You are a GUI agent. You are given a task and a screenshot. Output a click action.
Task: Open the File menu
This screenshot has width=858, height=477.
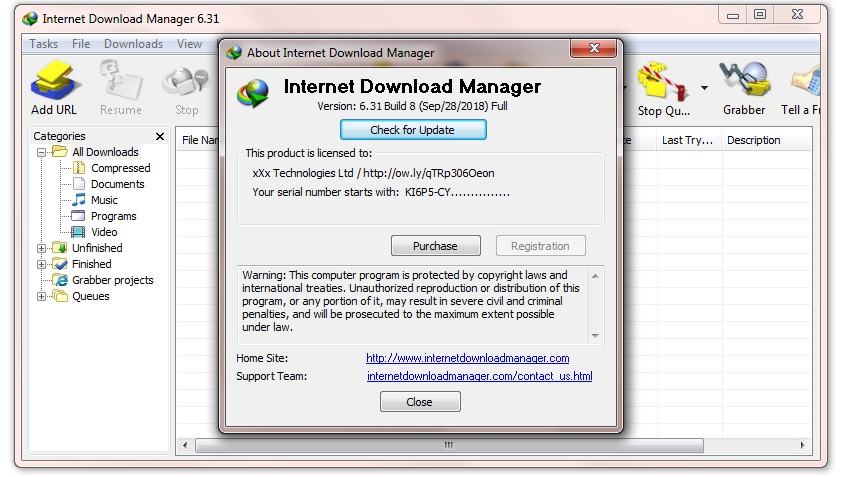81,44
